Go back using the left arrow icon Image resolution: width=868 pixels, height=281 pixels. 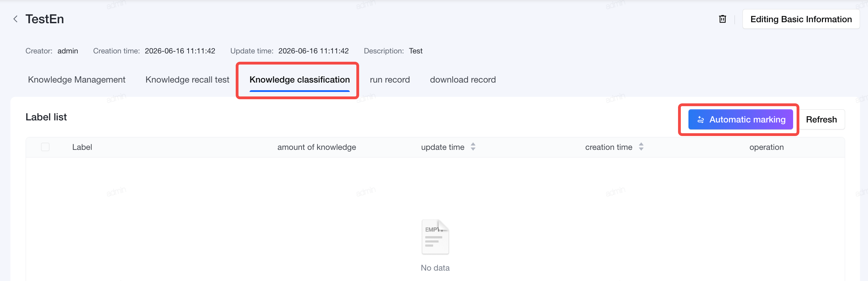[15, 19]
